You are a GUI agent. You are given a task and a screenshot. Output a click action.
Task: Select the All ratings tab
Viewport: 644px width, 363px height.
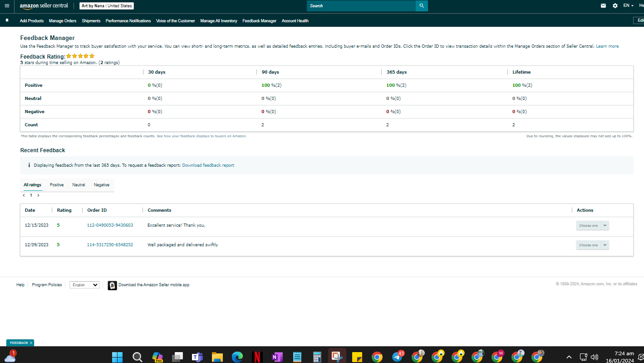click(x=33, y=185)
